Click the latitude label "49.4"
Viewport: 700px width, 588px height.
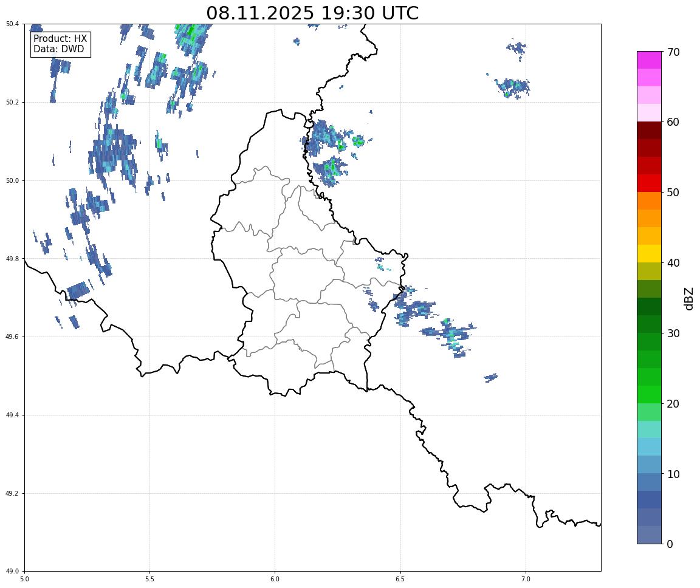(12, 415)
